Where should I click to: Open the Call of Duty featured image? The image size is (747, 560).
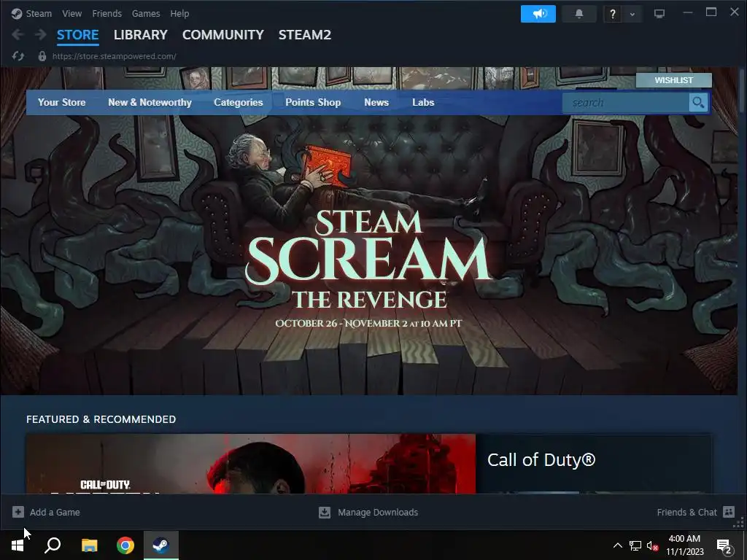(x=251, y=463)
